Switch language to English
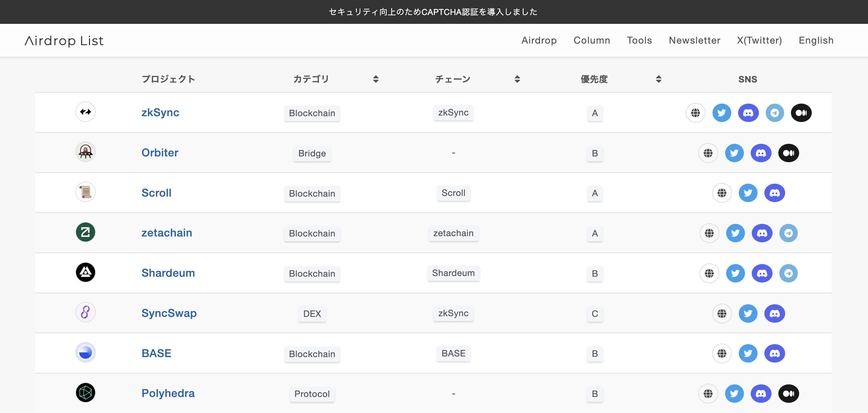The width and height of the screenshot is (868, 413). point(816,40)
